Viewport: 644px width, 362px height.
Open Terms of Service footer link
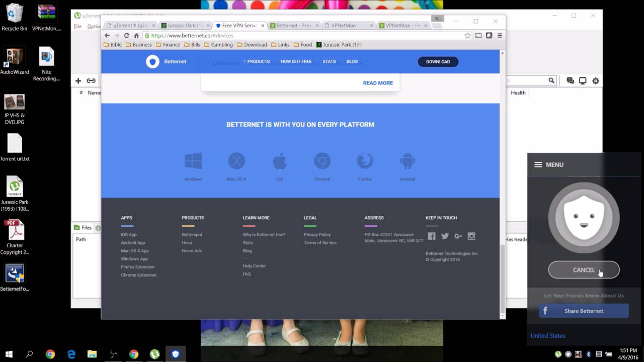(320, 243)
